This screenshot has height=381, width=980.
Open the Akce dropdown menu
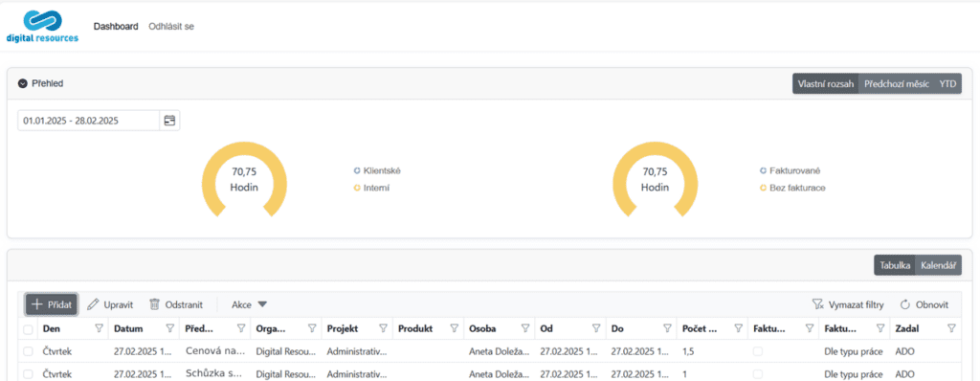(250, 304)
